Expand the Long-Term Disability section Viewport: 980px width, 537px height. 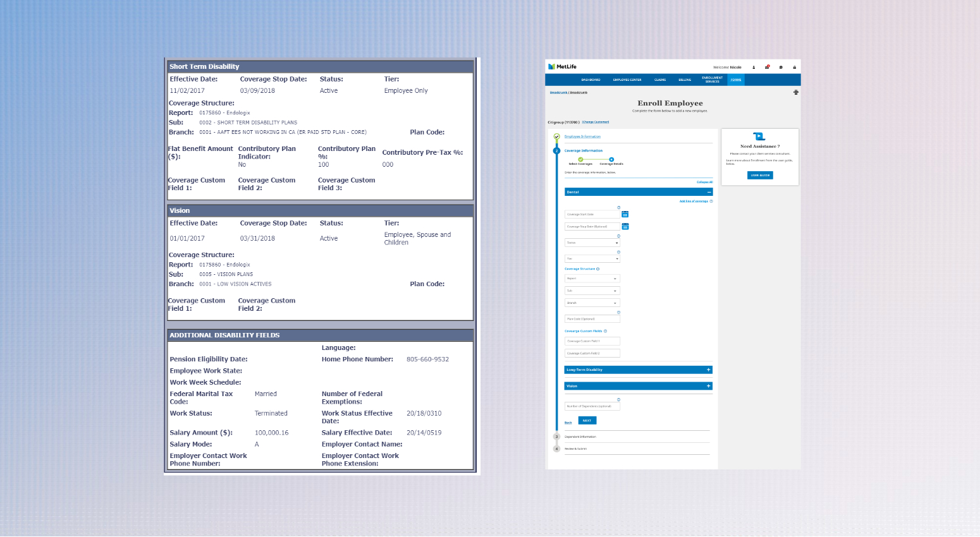click(708, 370)
